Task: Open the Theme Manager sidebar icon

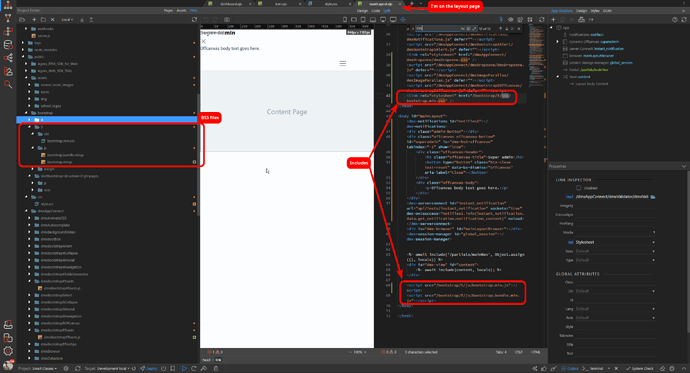Action: (x=8, y=71)
